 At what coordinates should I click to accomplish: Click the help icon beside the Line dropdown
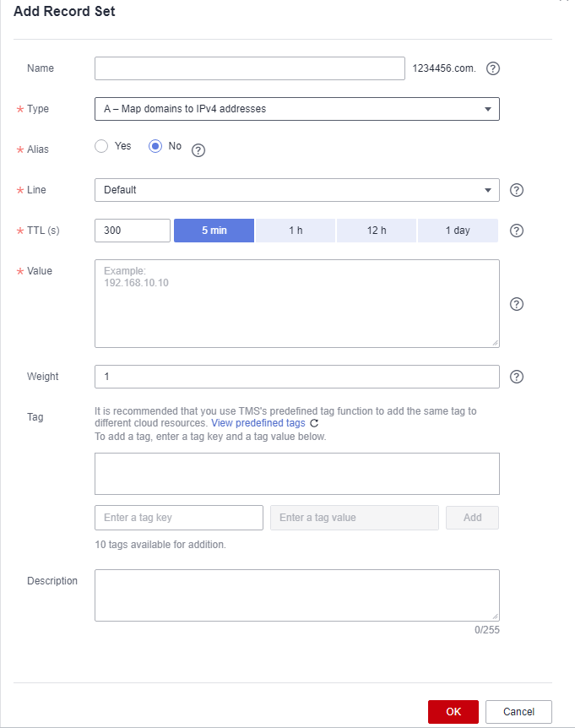coord(518,190)
